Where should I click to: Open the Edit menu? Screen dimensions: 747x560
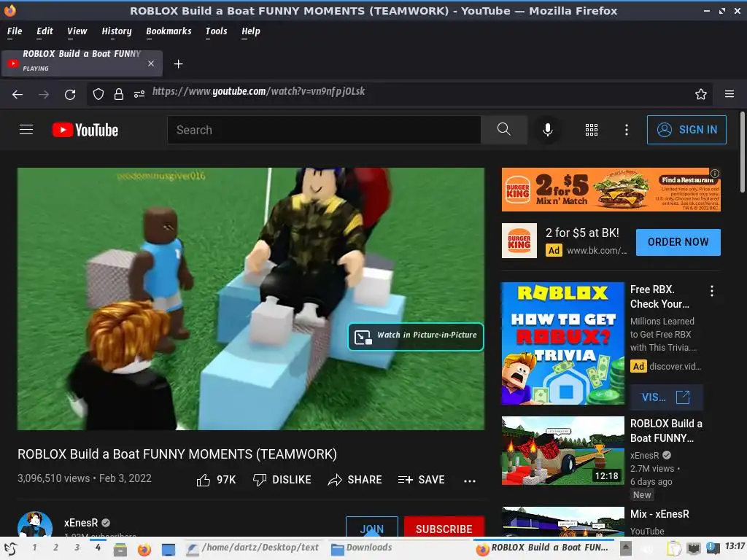(44, 31)
